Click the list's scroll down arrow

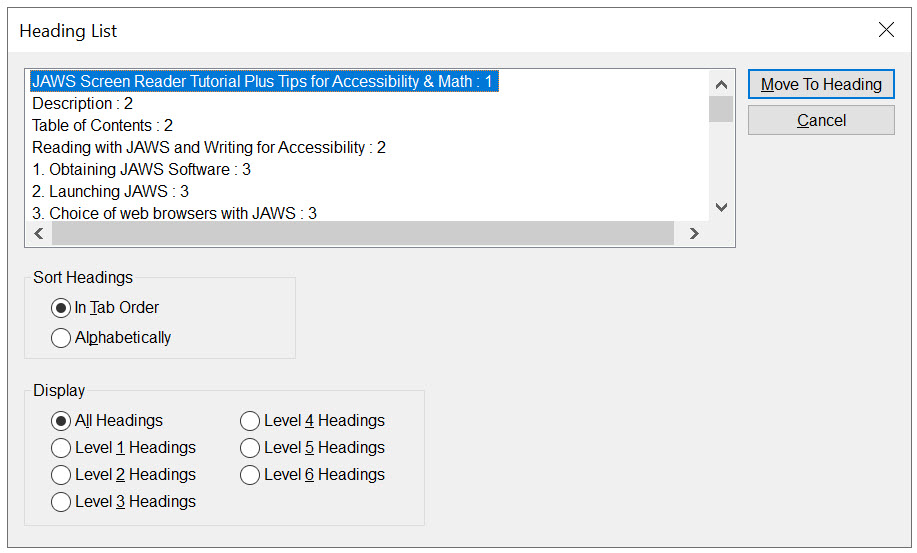tap(721, 208)
